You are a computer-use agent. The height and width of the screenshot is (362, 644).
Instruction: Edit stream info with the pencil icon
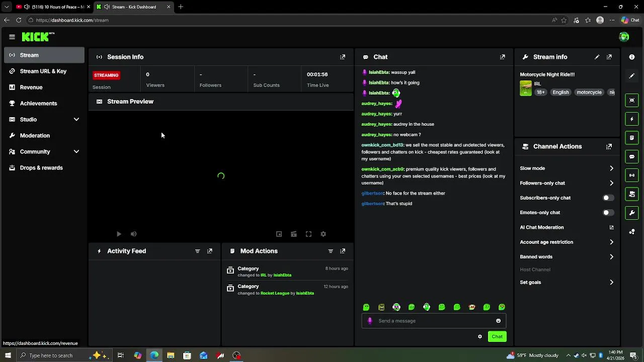(x=597, y=57)
